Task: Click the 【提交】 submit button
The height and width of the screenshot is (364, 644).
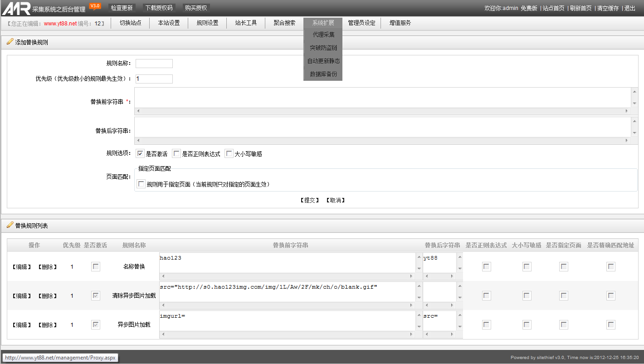Action: click(x=310, y=200)
